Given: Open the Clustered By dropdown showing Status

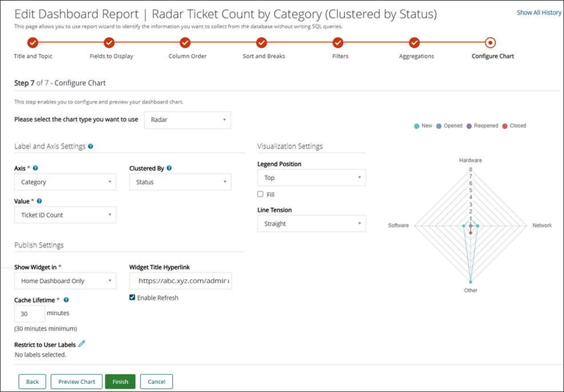Looking at the screenshot, I should pos(180,182).
